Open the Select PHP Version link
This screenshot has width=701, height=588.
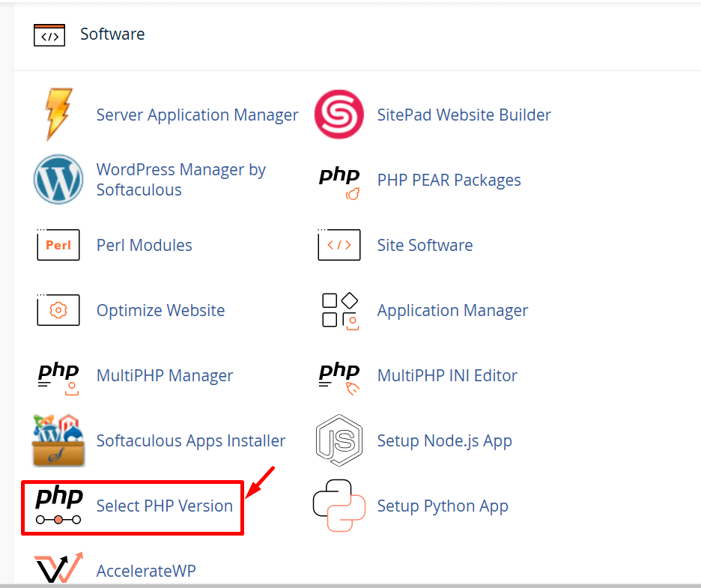165,506
